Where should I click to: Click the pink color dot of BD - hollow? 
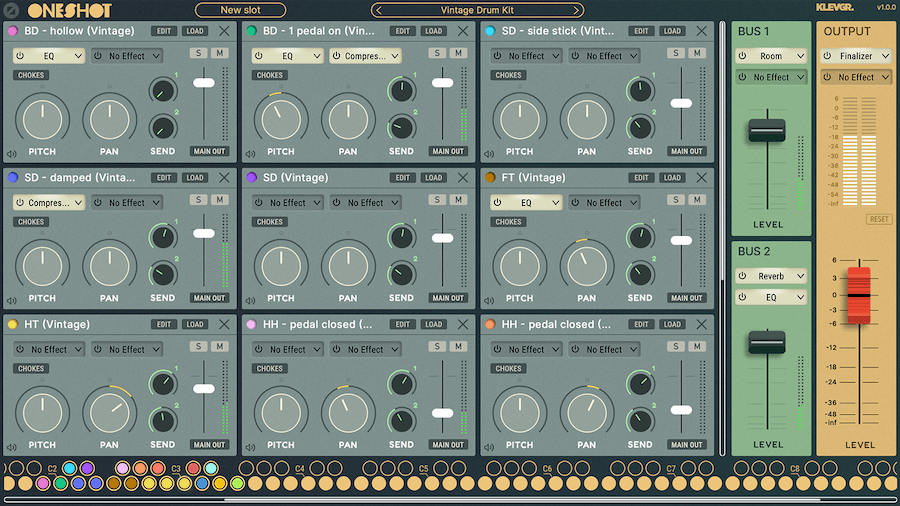point(13,31)
